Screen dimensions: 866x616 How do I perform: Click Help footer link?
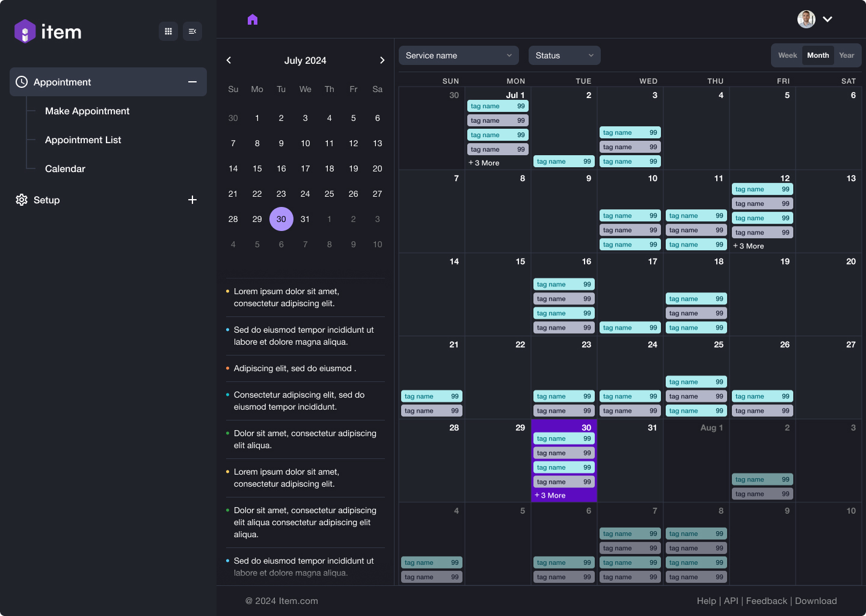pos(707,601)
